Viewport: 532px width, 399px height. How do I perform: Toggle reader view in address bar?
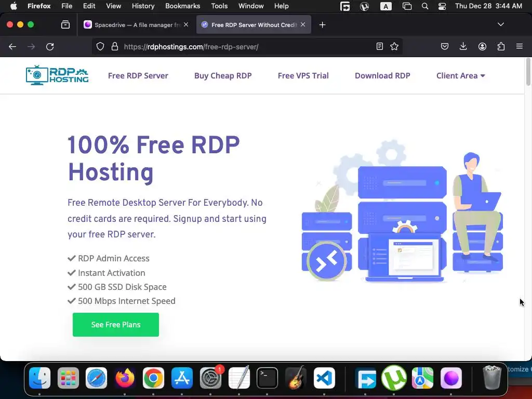380,46
